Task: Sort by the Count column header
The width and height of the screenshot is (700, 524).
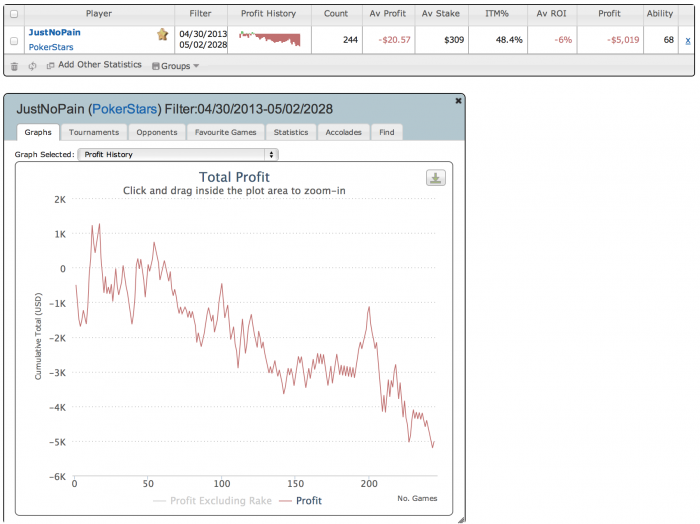Action: pos(336,13)
